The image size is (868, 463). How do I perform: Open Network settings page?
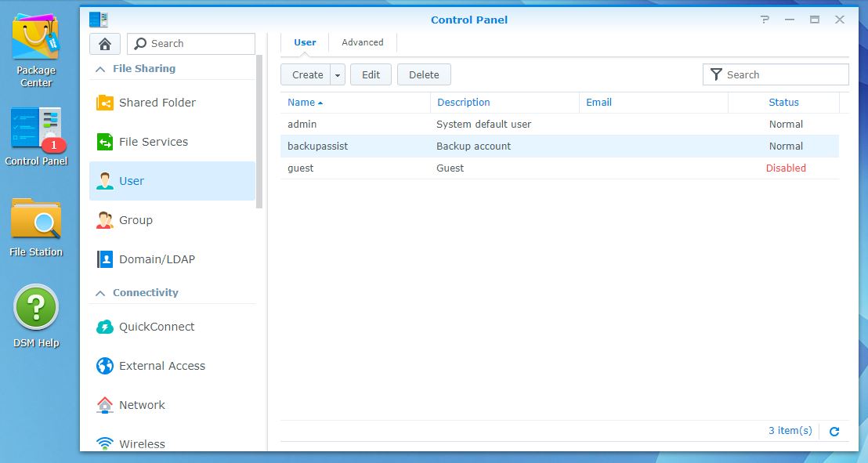pos(172,405)
